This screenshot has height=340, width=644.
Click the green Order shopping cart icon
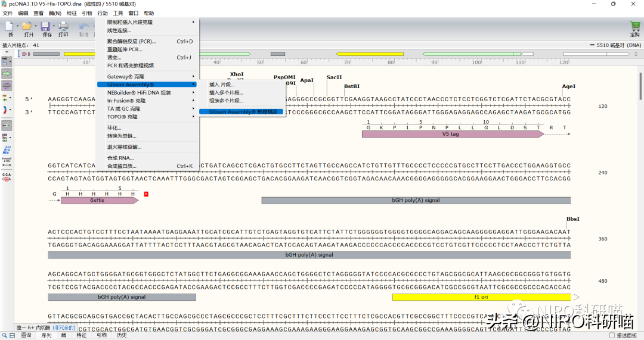pyautogui.click(x=634, y=27)
